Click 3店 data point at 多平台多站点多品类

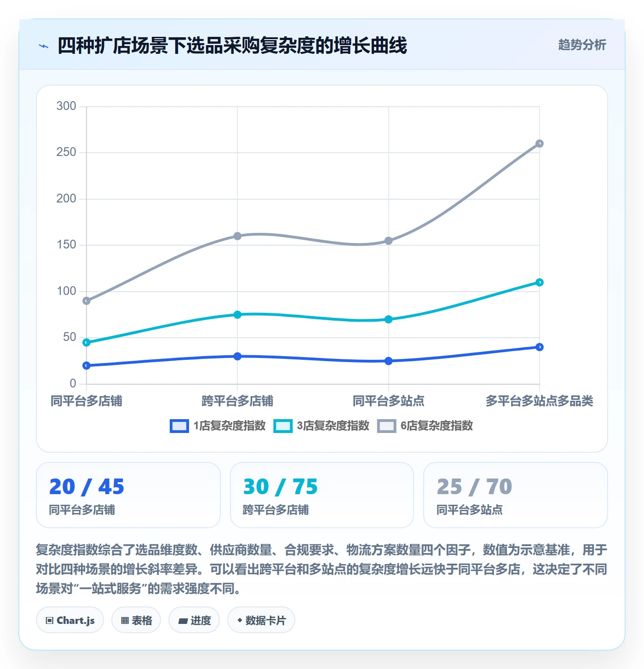click(540, 283)
